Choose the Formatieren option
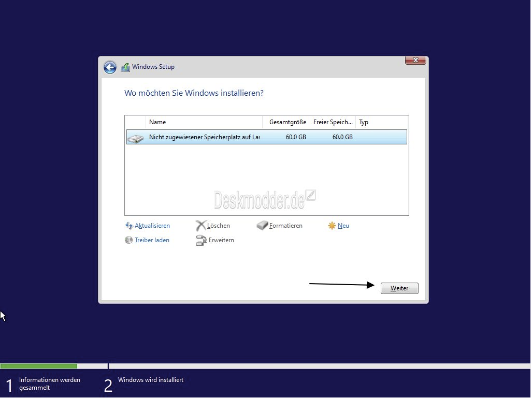Screen dimensions: 532x398 (x=285, y=226)
